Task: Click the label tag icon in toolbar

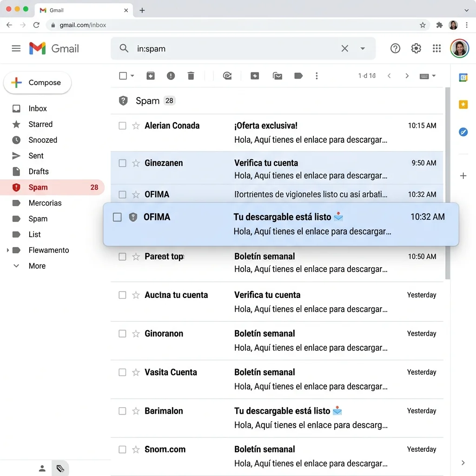Action: [x=298, y=76]
